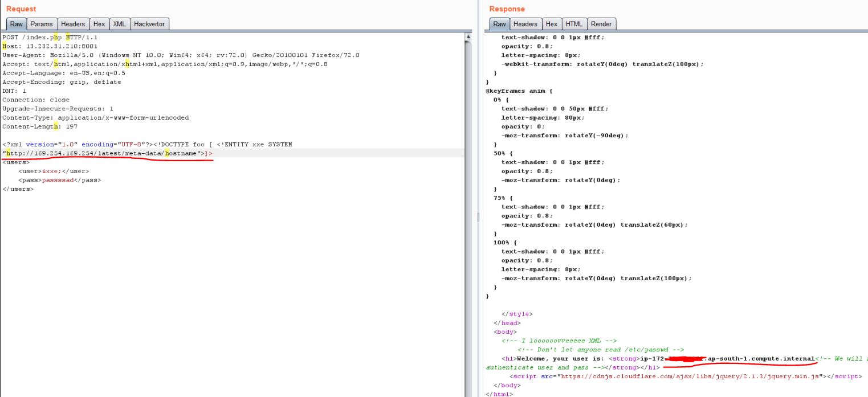Open the Response Headers tab
The height and width of the screenshot is (397, 868).
[525, 24]
